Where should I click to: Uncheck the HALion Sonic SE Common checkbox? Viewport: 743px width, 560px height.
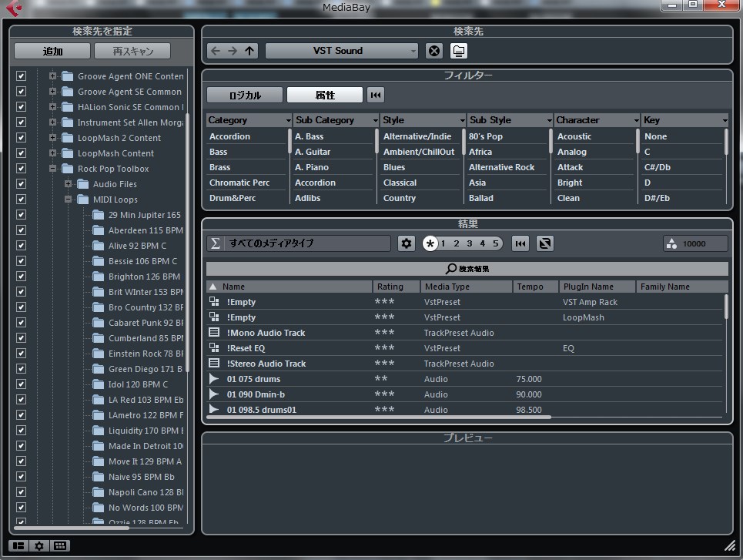21,107
